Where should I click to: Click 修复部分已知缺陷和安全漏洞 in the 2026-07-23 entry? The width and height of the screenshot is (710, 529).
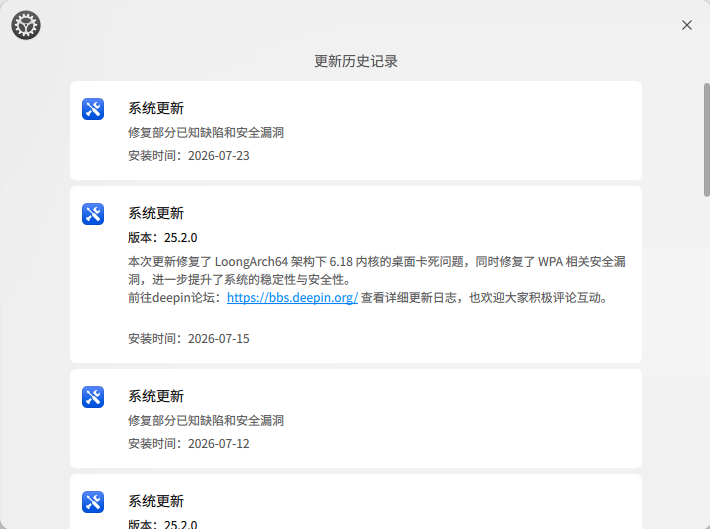point(206,133)
